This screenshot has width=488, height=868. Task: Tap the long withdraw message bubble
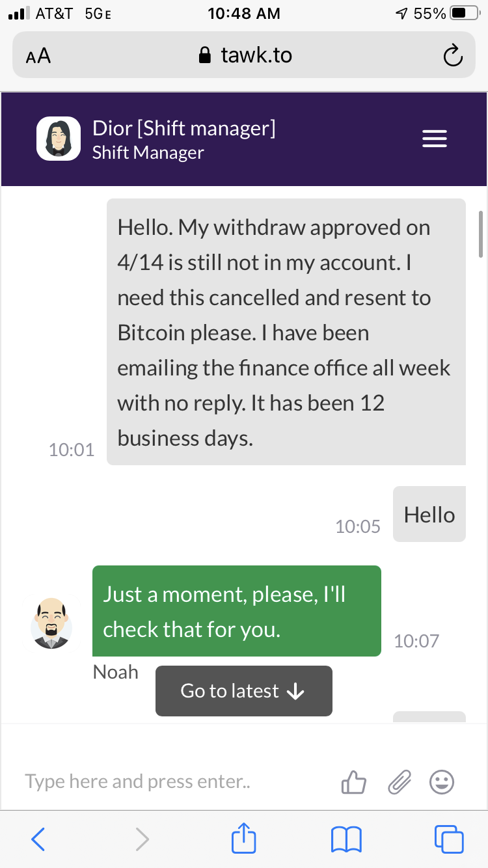(286, 332)
